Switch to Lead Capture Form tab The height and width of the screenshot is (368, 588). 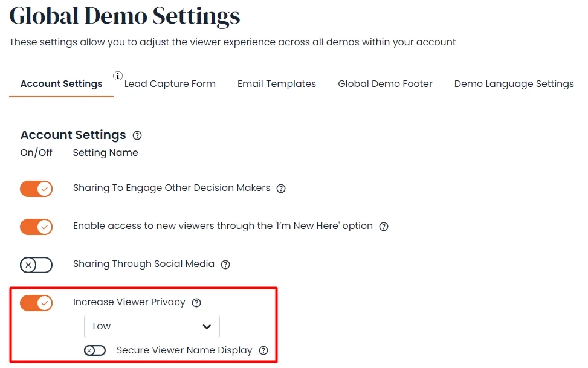[x=170, y=83]
